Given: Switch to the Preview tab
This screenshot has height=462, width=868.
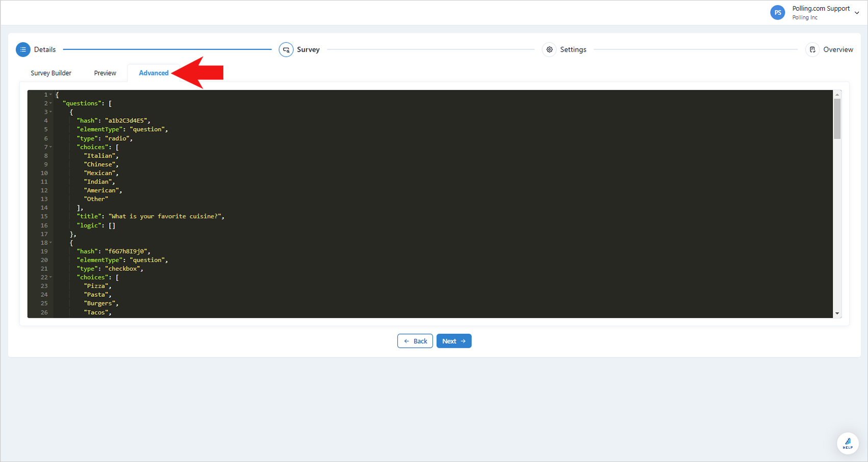Looking at the screenshot, I should pyautogui.click(x=105, y=73).
